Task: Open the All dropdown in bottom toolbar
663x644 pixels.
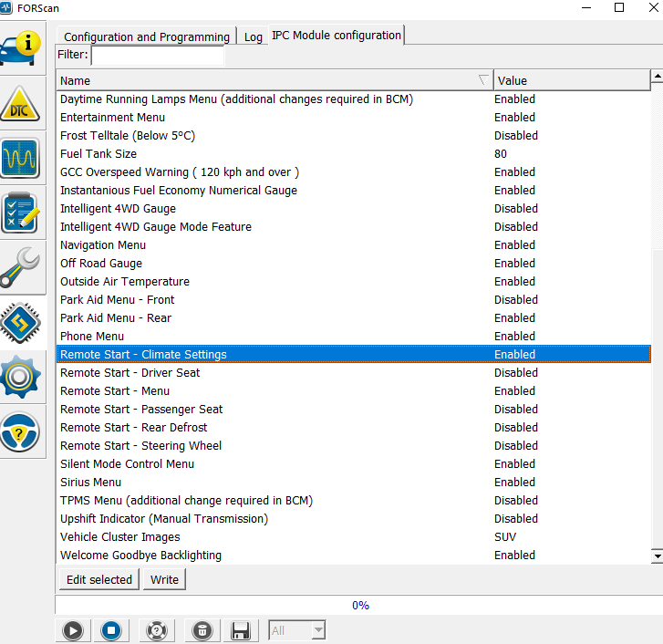Action: coord(296,630)
